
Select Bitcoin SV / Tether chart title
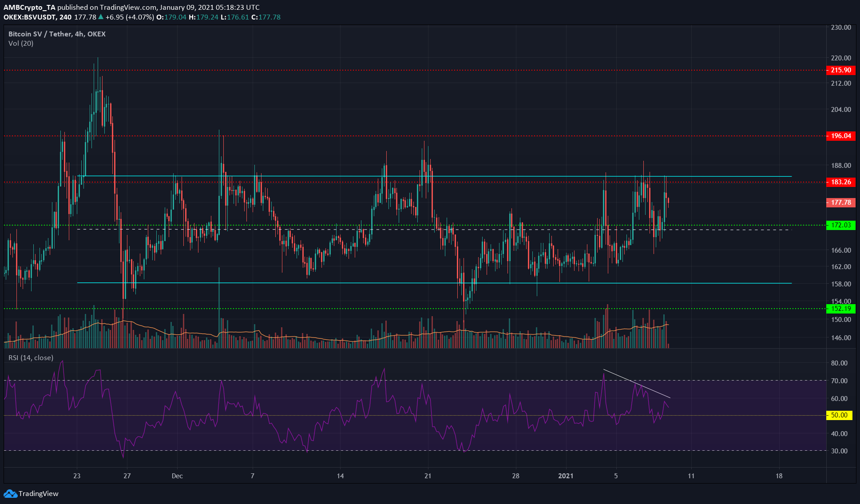point(57,34)
